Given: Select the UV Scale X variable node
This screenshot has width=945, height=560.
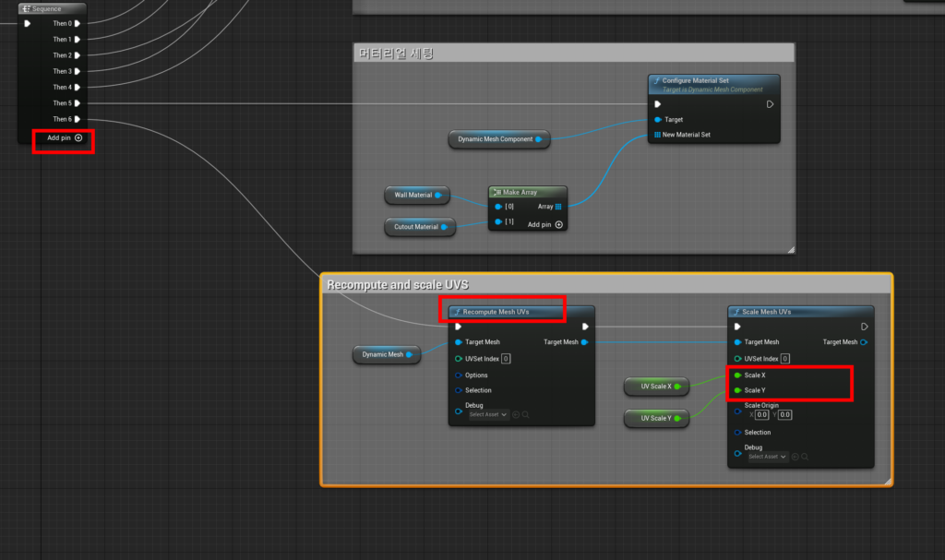Looking at the screenshot, I should pyautogui.click(x=654, y=387).
